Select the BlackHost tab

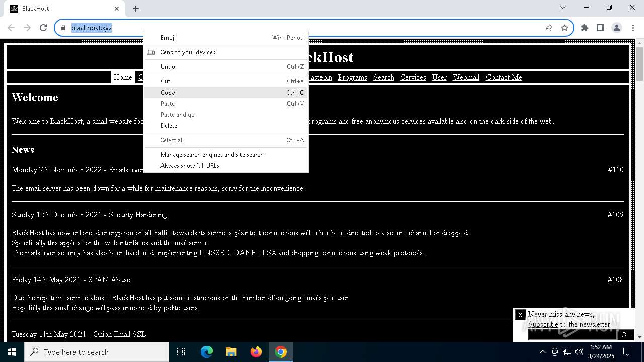coord(64,9)
